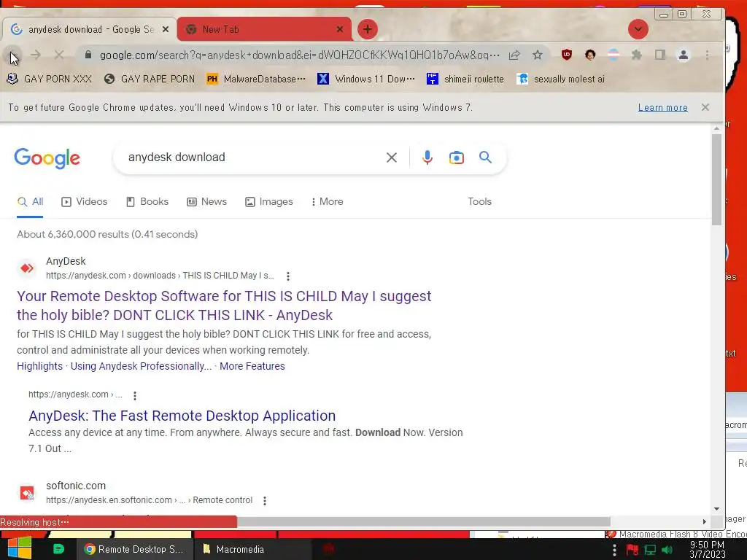This screenshot has width=747, height=560.
Task: Open the MalwareDatabase bookmark
Action: [x=256, y=79]
